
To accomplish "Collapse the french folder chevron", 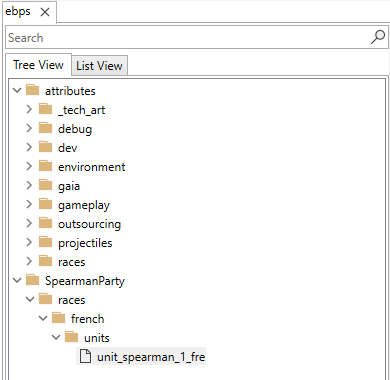I will [43, 318].
